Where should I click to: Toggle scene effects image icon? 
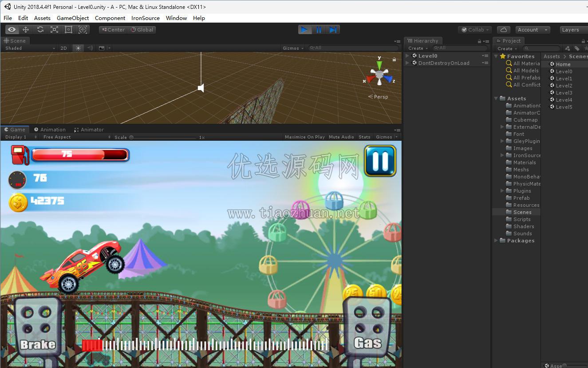(x=102, y=48)
